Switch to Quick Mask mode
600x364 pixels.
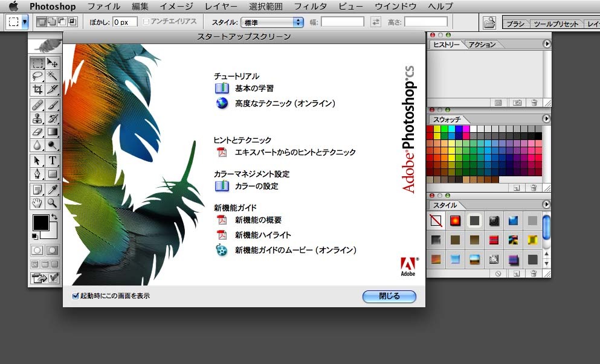click(52, 251)
